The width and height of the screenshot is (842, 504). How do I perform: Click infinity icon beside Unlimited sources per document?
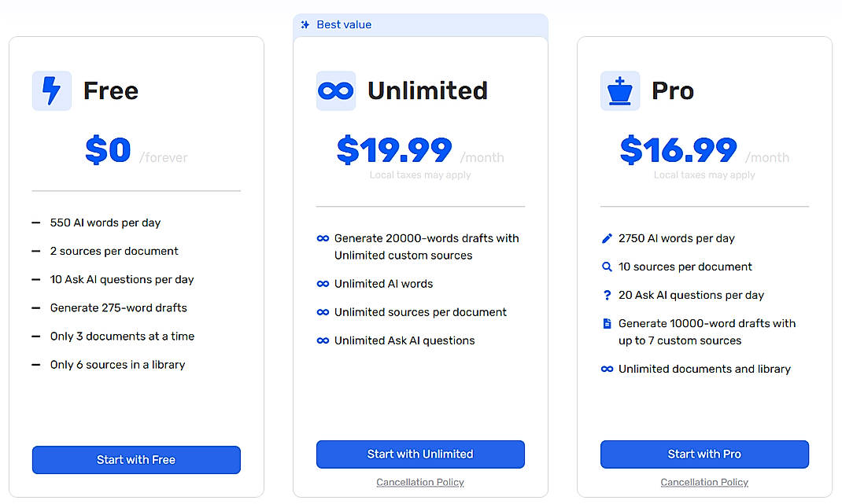(x=323, y=311)
